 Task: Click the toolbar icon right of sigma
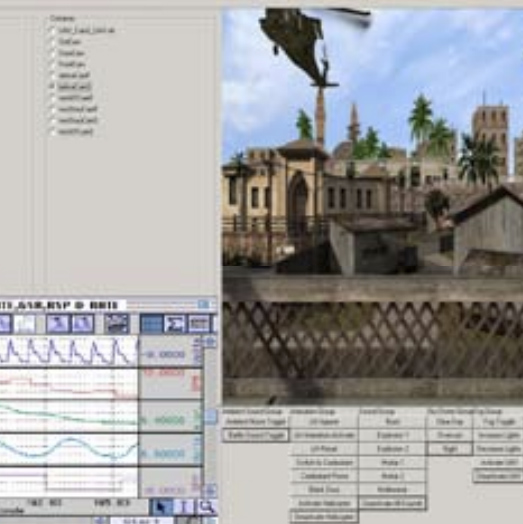[x=199, y=323]
